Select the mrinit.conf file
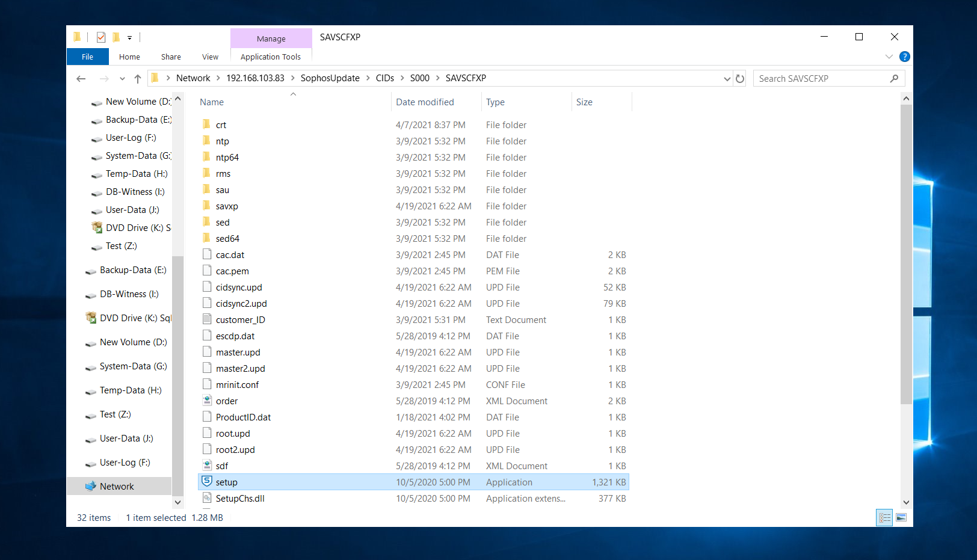 (237, 385)
